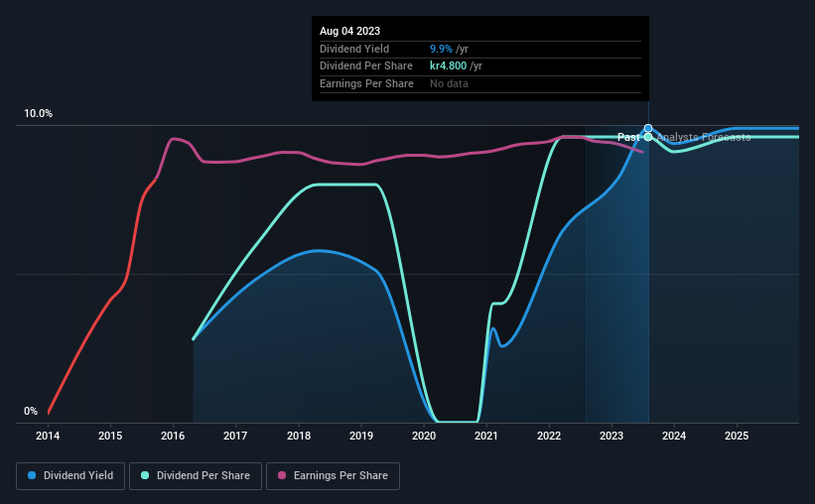Select the 2023 x-axis year label
Image resolution: width=815 pixels, height=504 pixels.
click(x=611, y=436)
